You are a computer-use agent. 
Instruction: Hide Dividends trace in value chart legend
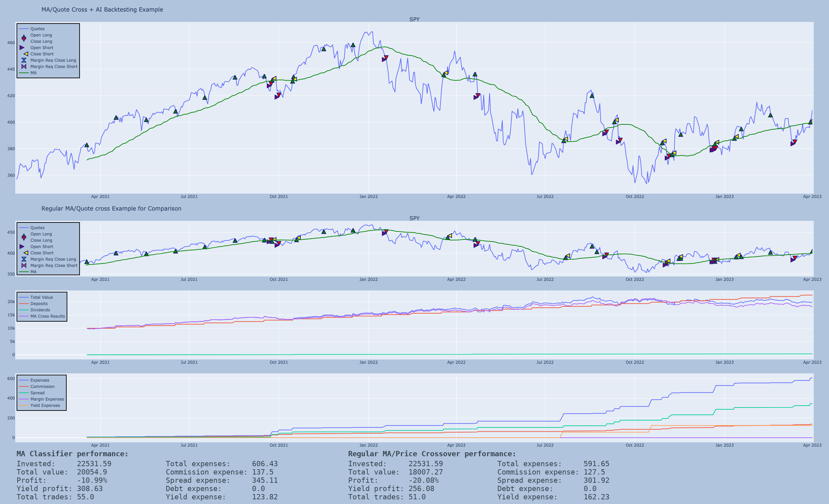pos(40,310)
